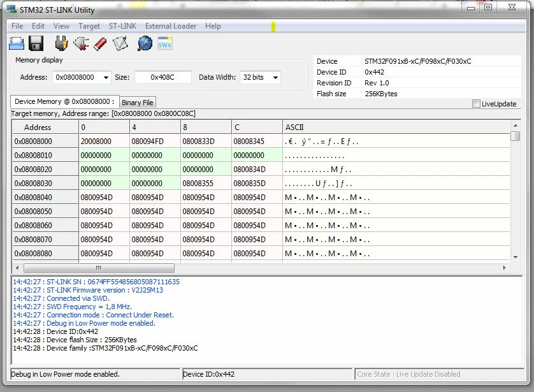Click the ASCII column header
Image resolution: width=534 pixels, height=392 pixels.
point(396,127)
